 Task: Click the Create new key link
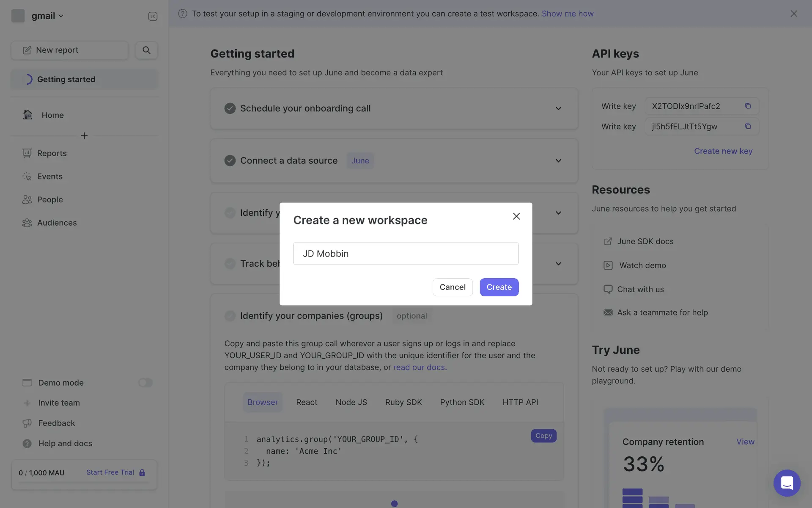click(723, 151)
